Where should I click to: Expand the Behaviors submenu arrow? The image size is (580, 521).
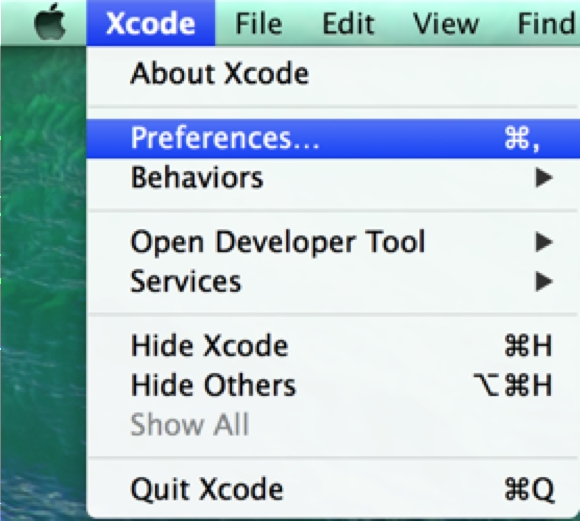(544, 178)
